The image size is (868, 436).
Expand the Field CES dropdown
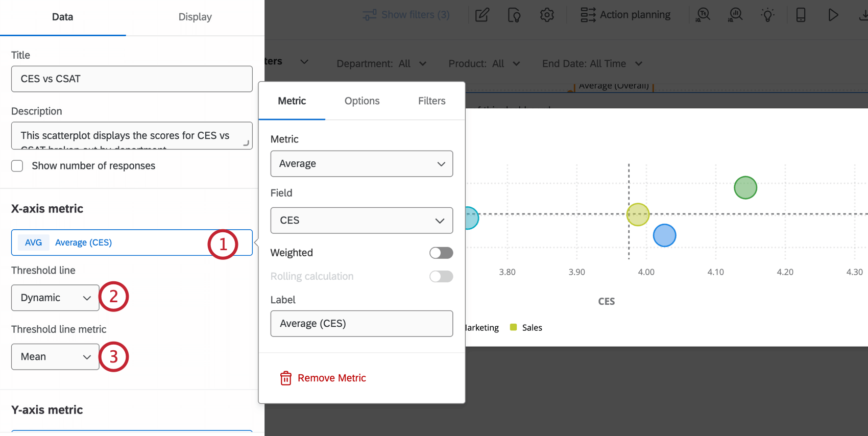click(361, 221)
